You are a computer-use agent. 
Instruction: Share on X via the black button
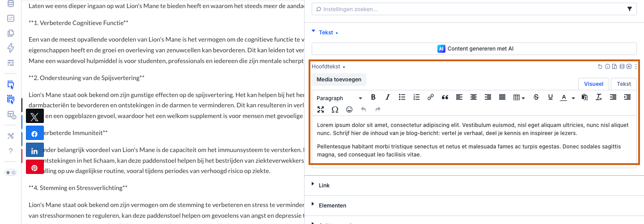(x=35, y=117)
